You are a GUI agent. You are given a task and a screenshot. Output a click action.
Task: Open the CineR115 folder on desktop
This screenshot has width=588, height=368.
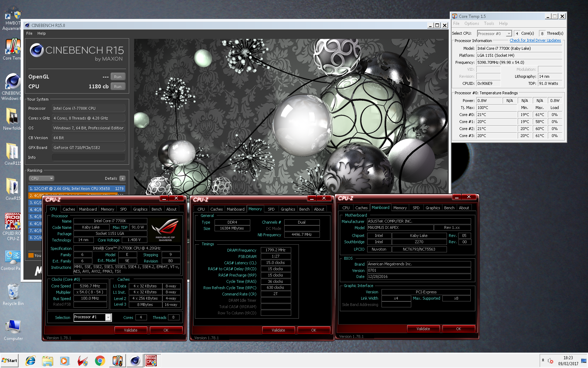(13, 154)
